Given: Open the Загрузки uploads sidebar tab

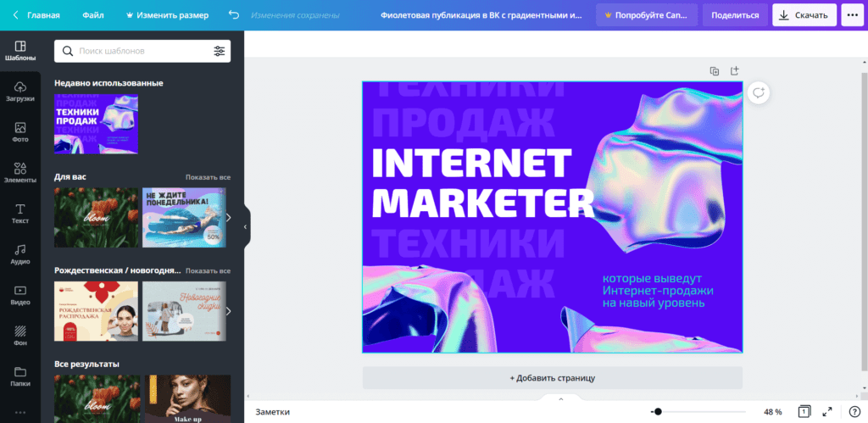Looking at the screenshot, I should tap(20, 92).
